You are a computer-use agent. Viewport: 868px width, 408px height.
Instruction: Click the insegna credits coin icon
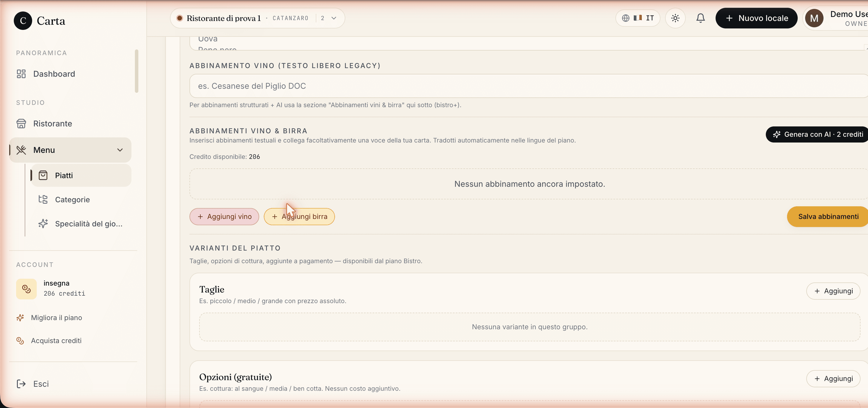[x=26, y=289]
